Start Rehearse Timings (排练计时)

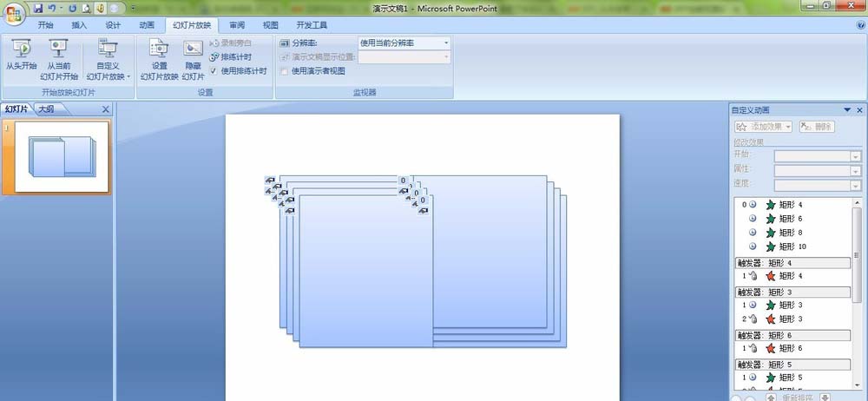click(x=231, y=57)
